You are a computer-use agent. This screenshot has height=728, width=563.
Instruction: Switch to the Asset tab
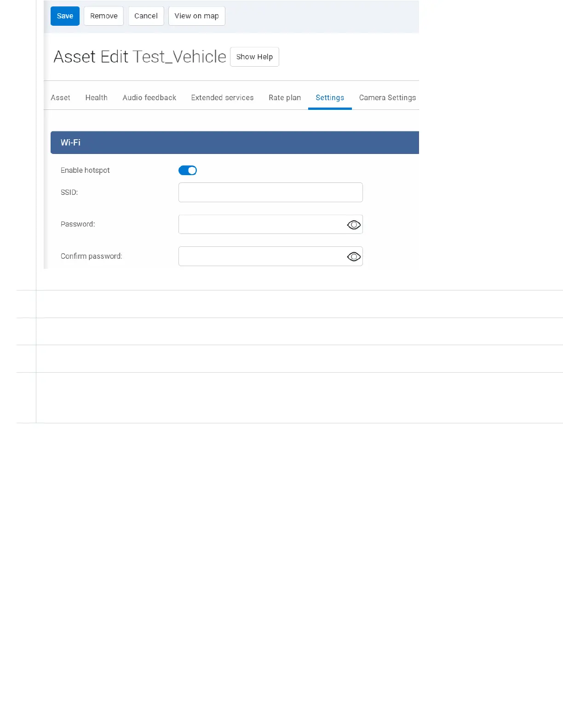pyautogui.click(x=60, y=97)
